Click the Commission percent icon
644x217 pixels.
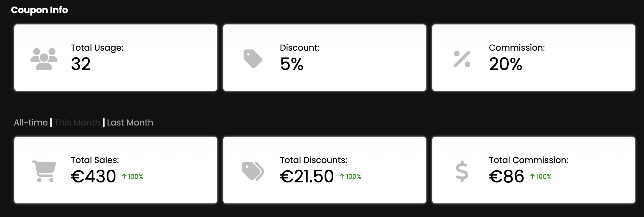click(462, 59)
